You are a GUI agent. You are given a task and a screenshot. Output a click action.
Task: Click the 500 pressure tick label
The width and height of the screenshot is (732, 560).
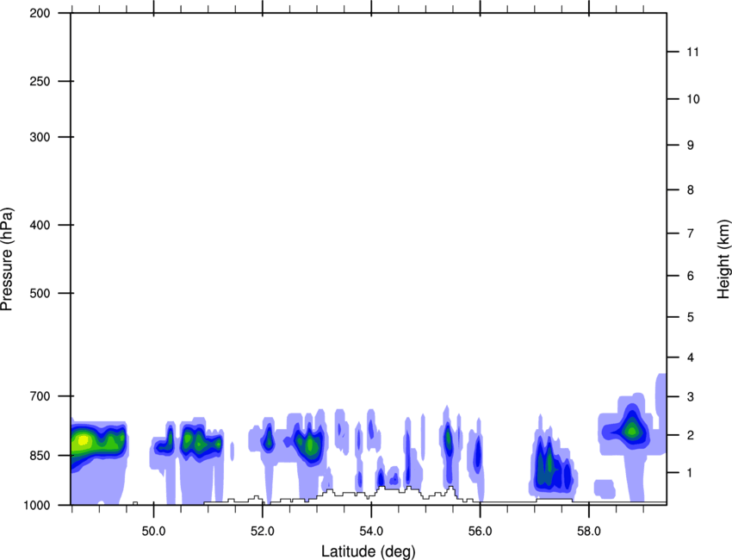[40, 293]
